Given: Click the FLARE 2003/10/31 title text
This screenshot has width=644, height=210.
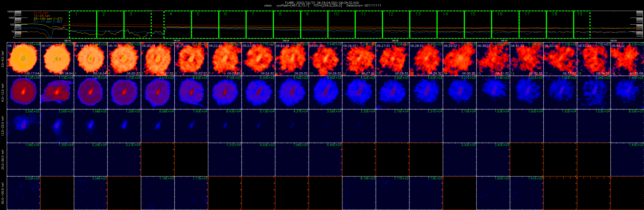Looking at the screenshot, I should point(322,3).
